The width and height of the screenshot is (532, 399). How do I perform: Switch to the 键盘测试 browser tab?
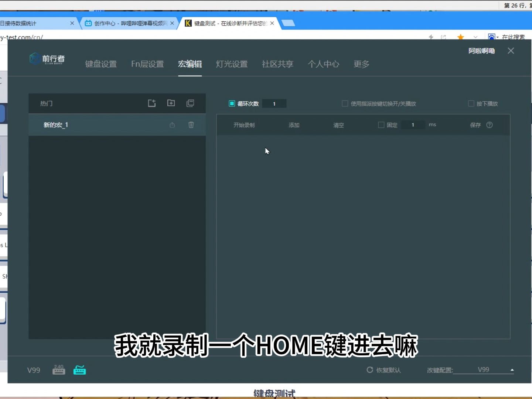point(229,23)
